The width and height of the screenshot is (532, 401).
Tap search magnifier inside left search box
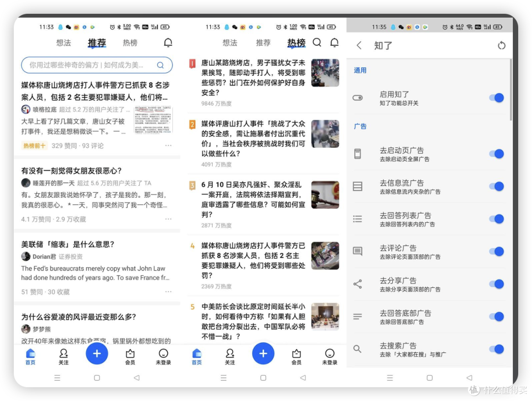coord(160,65)
